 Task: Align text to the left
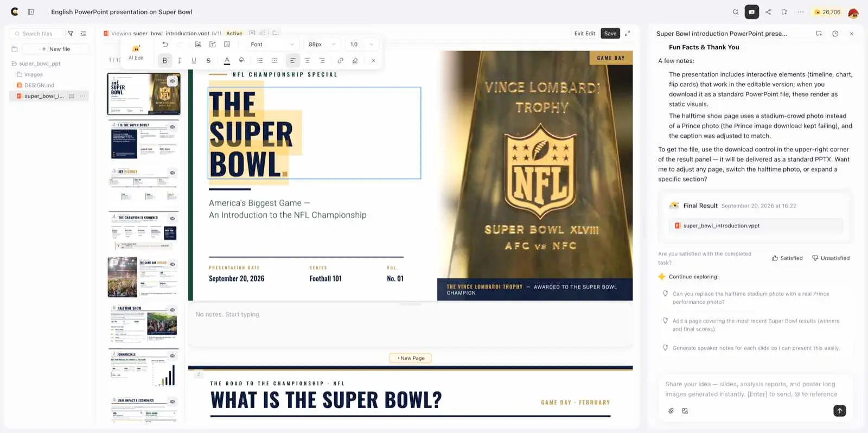coord(292,61)
